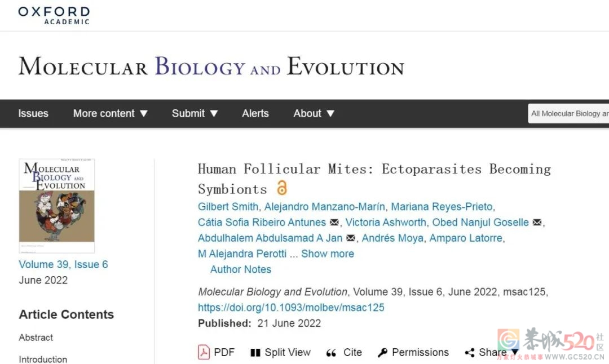Select Alerts in the navigation bar

point(255,113)
